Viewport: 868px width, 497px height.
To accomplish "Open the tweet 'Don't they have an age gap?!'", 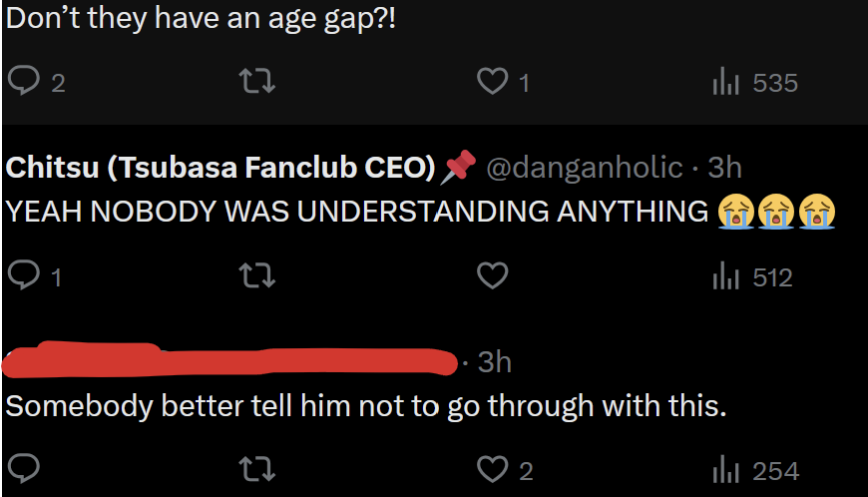I will [200, 19].
